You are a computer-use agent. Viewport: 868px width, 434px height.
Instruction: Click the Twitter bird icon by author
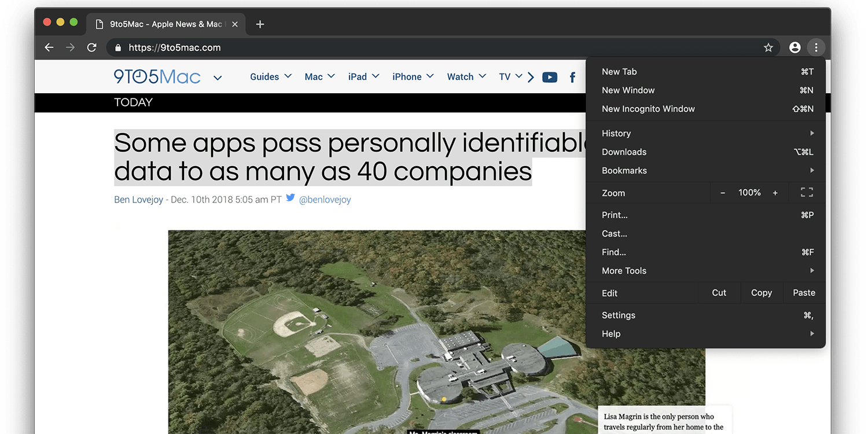click(290, 198)
